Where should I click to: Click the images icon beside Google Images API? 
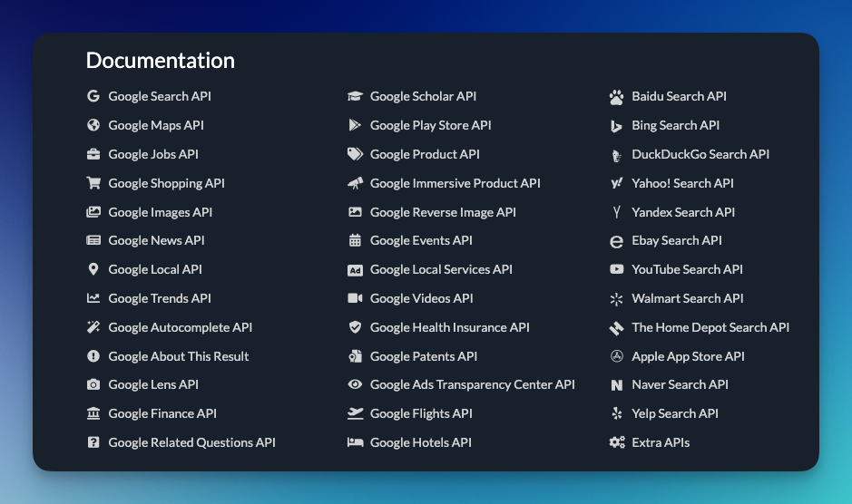pos(93,212)
